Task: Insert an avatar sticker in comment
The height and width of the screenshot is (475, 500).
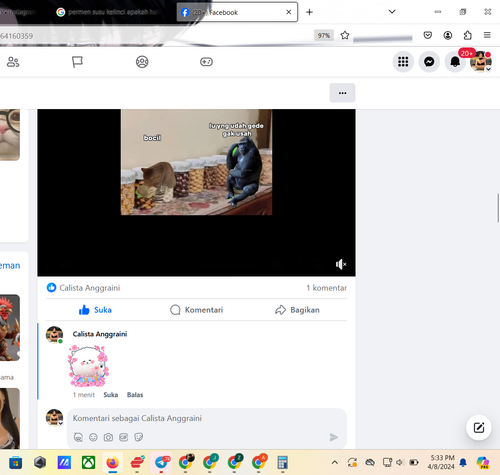Action: 78,437
